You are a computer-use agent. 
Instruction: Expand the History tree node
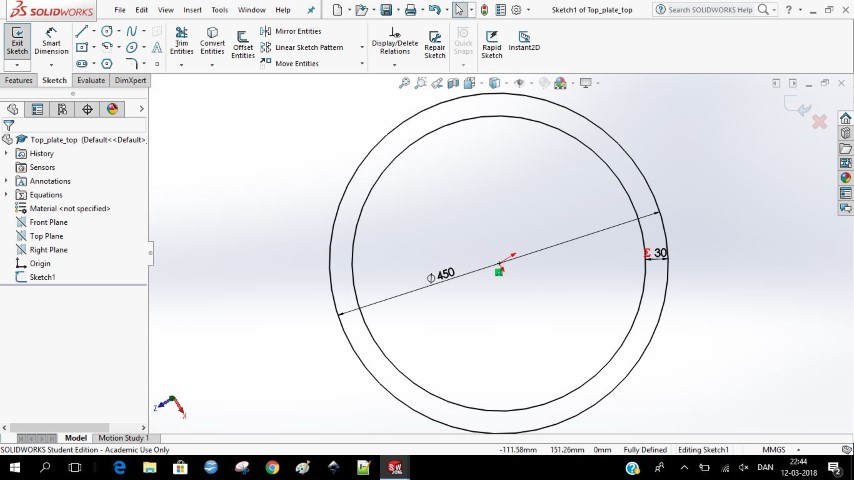click(x=7, y=154)
